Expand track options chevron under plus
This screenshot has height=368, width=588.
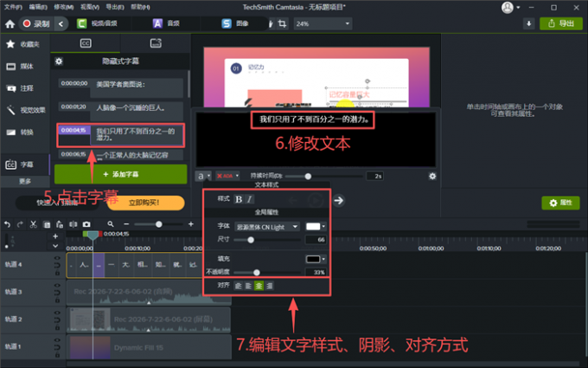coord(55,246)
